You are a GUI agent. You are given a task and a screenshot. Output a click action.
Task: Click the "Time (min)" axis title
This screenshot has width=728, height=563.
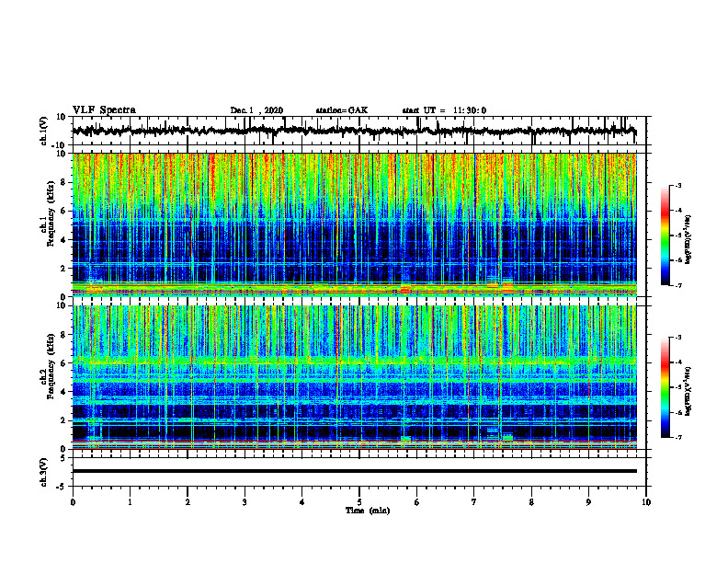click(x=368, y=511)
